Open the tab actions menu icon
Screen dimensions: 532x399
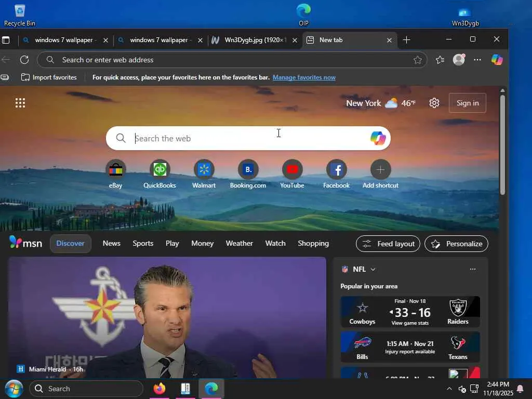click(6, 40)
